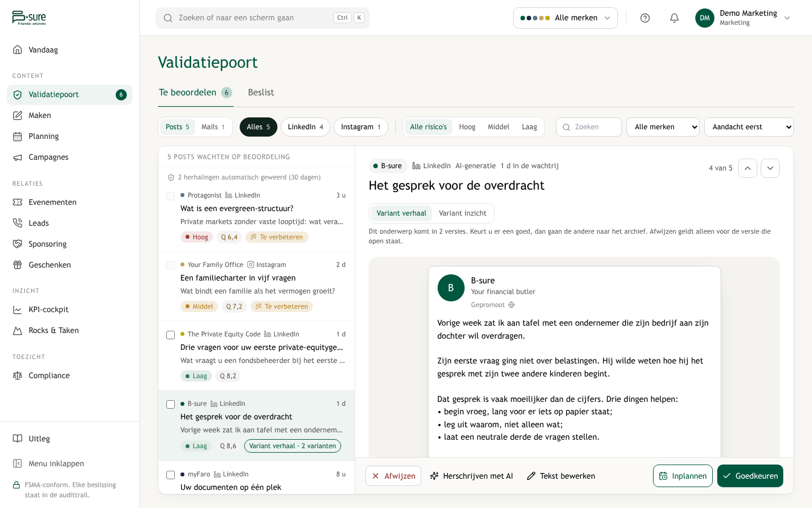Check the Your Family Office post checkbox
812x508 pixels.
coord(170,265)
